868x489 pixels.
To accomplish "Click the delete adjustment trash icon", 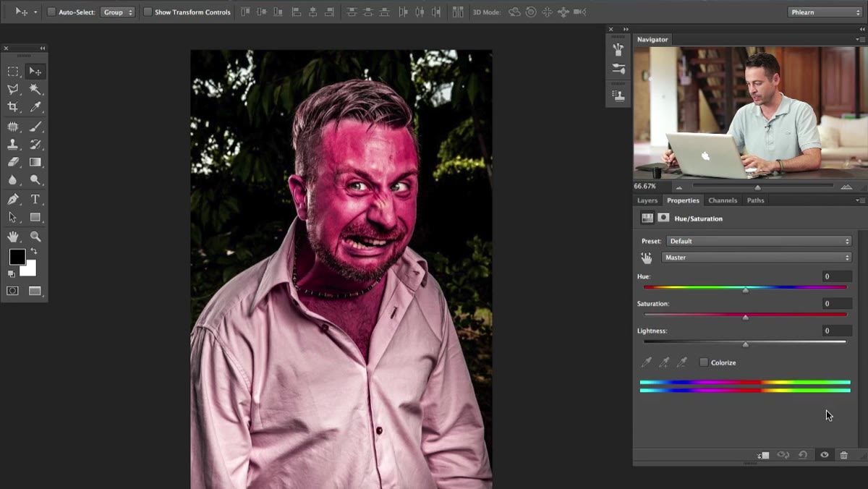I will [843, 455].
